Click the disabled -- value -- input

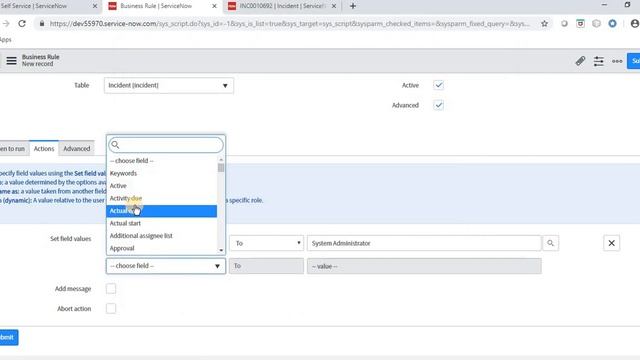pos(424,266)
